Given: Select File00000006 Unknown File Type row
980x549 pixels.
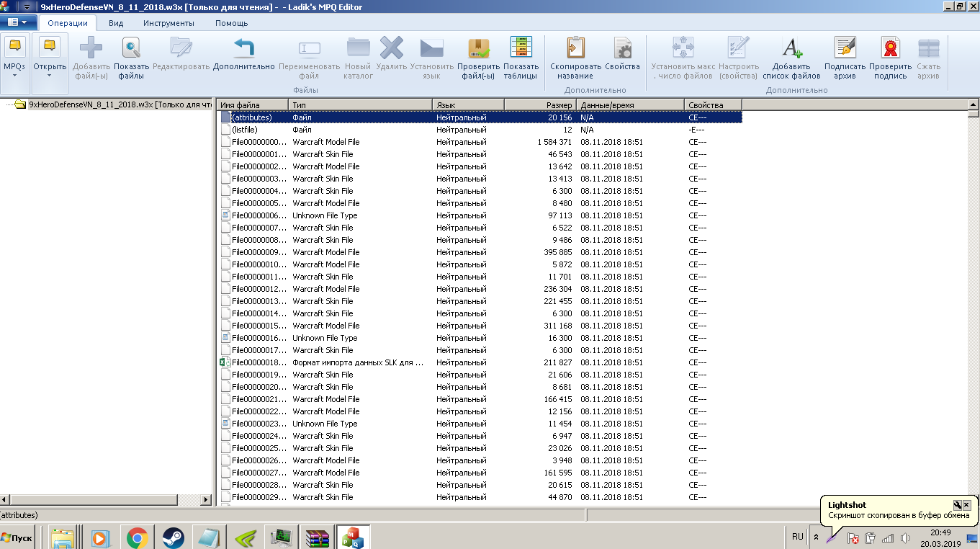Looking at the screenshot, I should click(x=480, y=215).
